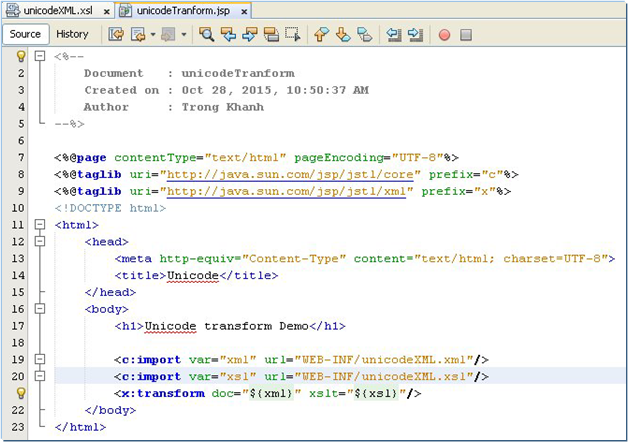The width and height of the screenshot is (629, 442).
Task: Click charset=UTF-8 in meta content
Action: click(552, 259)
